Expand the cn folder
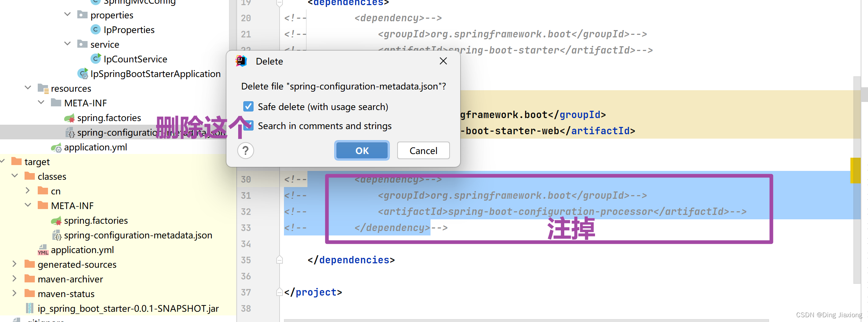Image resolution: width=868 pixels, height=322 pixels. click(28, 191)
